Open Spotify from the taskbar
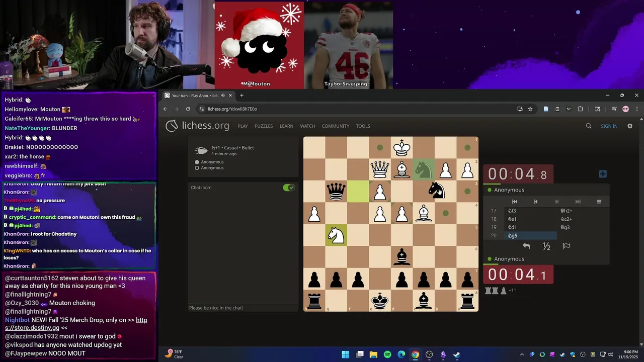The image size is (644, 362). (x=387, y=354)
